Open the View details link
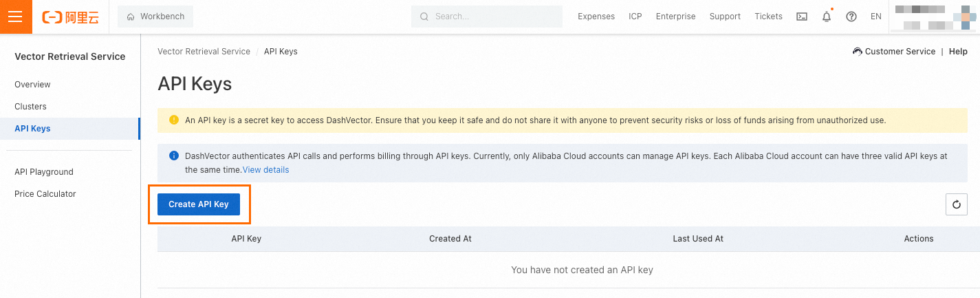Image resolution: width=980 pixels, height=298 pixels. (265, 170)
